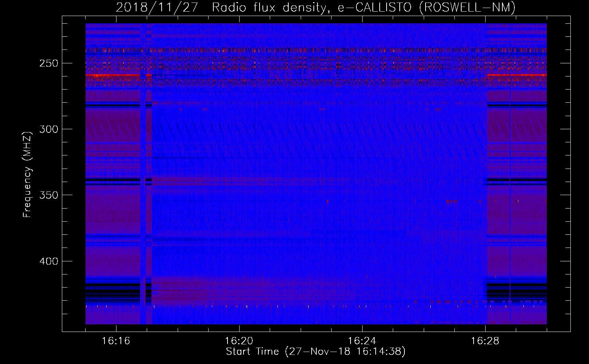
Task: Click the 'Start Time (27-Nov-18 16:14:38)' x-axis title
Action: [x=316, y=352]
